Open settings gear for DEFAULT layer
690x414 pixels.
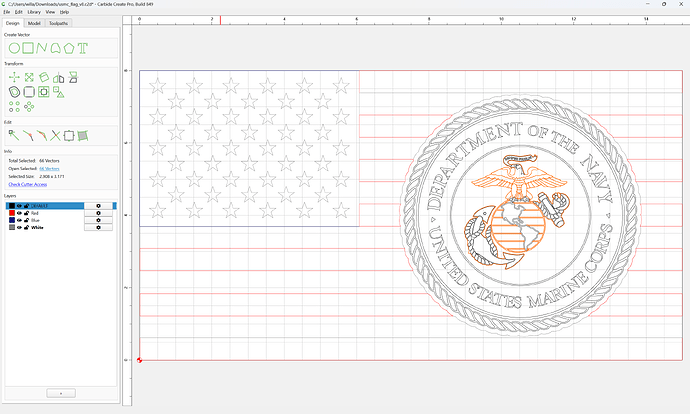point(98,206)
